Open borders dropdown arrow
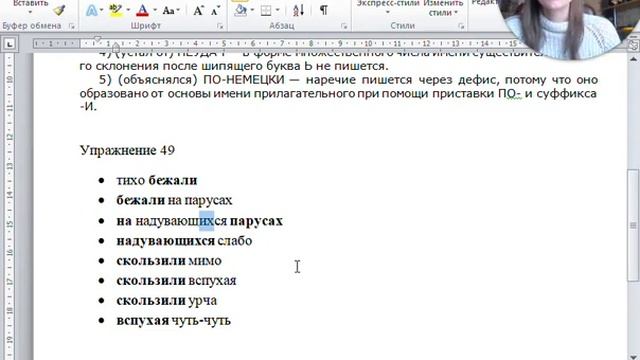 pos(278,11)
